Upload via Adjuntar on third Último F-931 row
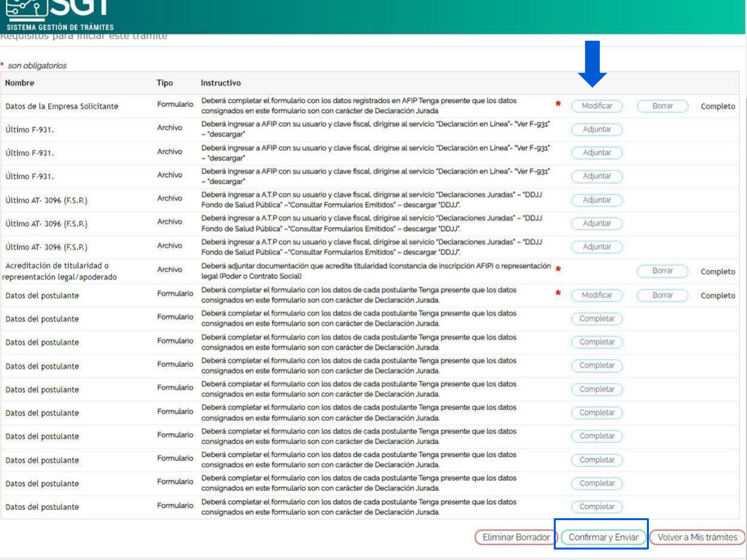The width and height of the screenshot is (747, 560). (597, 176)
